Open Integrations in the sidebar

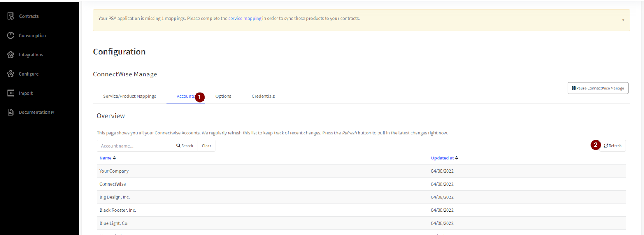[x=31, y=55]
